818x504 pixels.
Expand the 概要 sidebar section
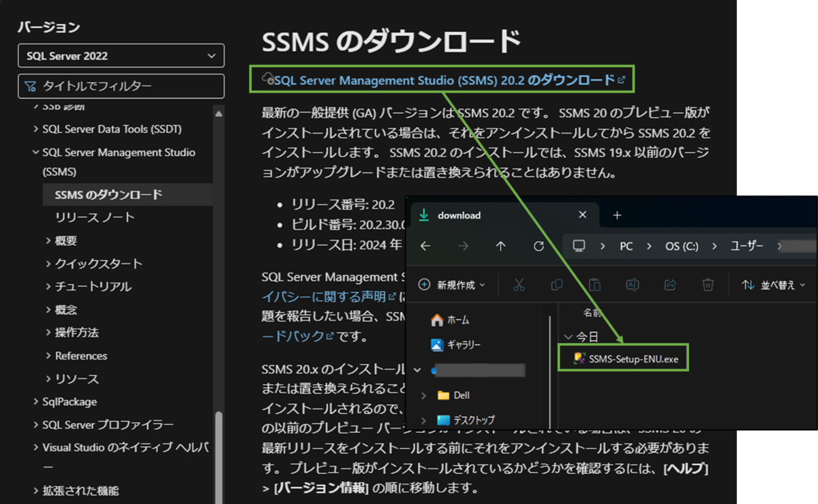48,240
